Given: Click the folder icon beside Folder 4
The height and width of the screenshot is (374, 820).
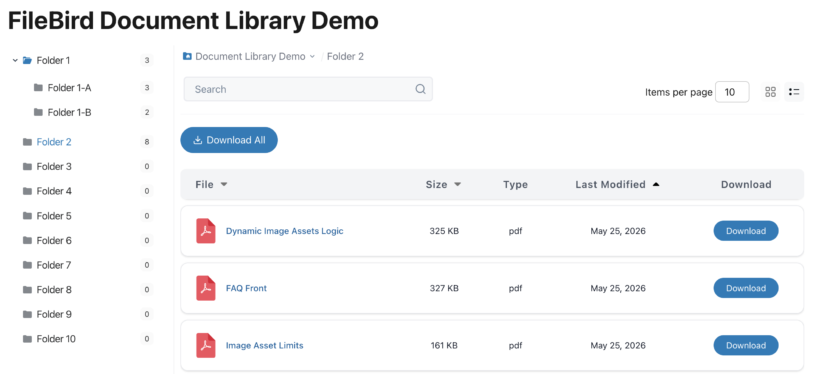Looking at the screenshot, I should 27,191.
